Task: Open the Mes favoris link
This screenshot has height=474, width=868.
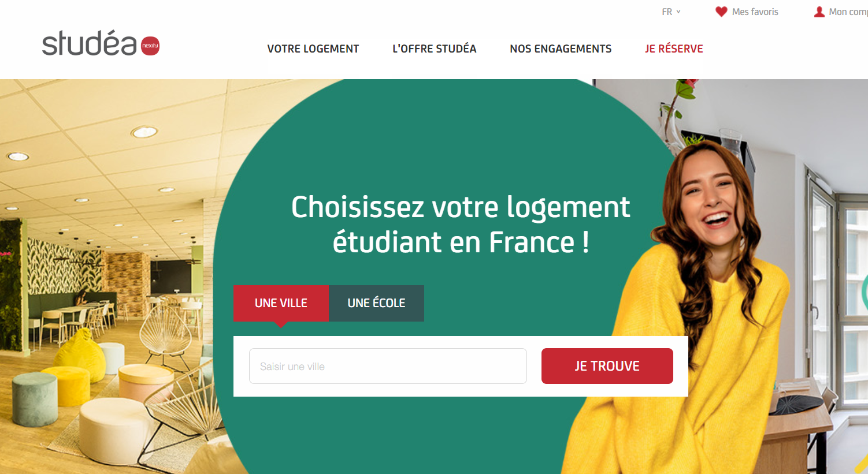Action: point(755,12)
